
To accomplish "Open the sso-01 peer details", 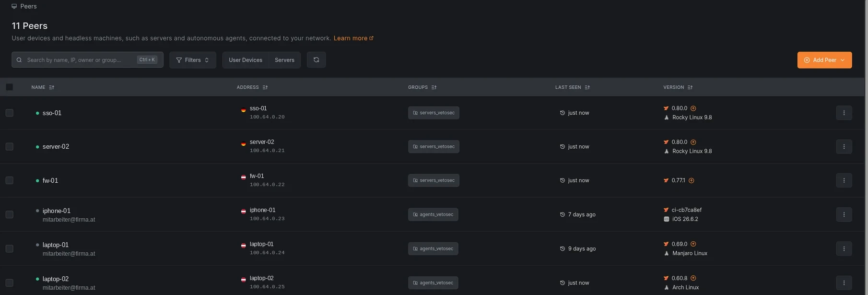I will tap(52, 113).
